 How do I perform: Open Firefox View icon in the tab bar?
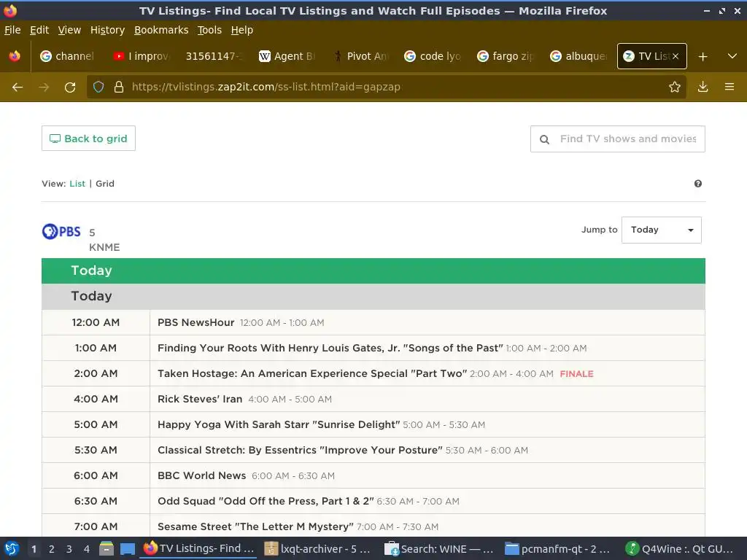[x=15, y=56]
